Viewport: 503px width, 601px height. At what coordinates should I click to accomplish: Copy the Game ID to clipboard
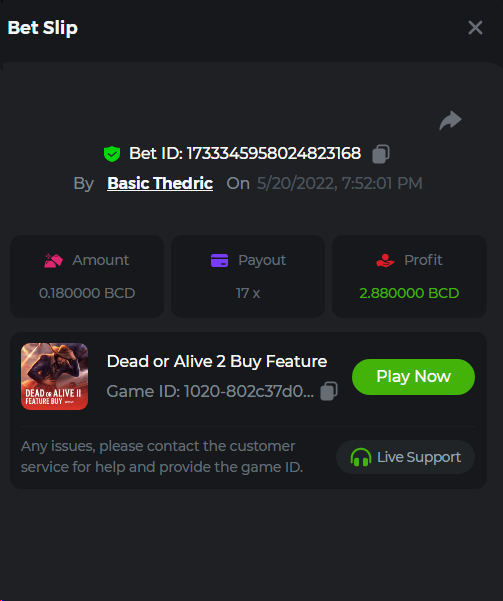click(329, 391)
